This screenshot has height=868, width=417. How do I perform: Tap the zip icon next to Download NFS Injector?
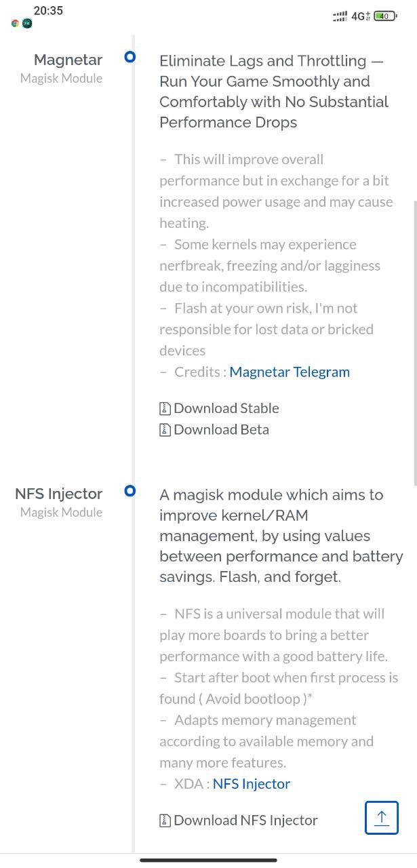(x=165, y=821)
